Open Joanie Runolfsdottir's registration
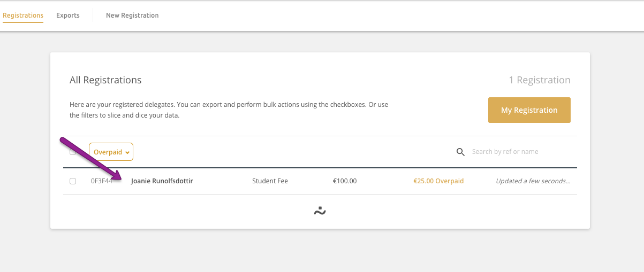Image resolution: width=644 pixels, height=272 pixels. [162, 181]
